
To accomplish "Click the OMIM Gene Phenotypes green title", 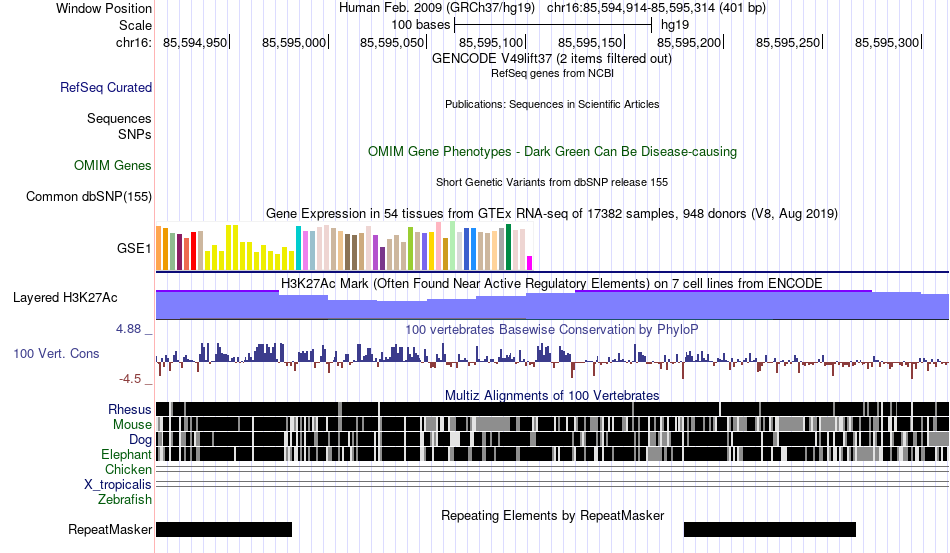I will [552, 151].
